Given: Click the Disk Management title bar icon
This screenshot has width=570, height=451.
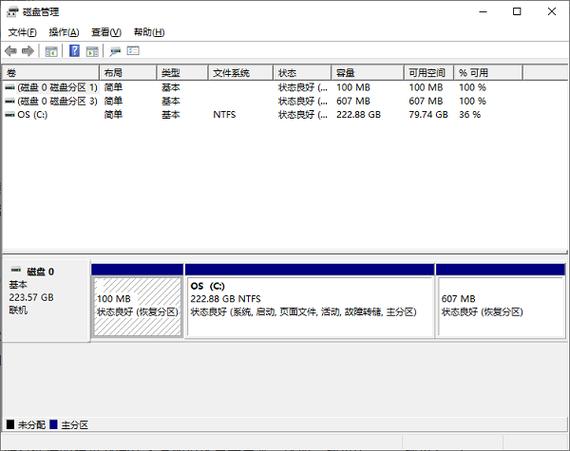Looking at the screenshot, I should pos(12,12).
